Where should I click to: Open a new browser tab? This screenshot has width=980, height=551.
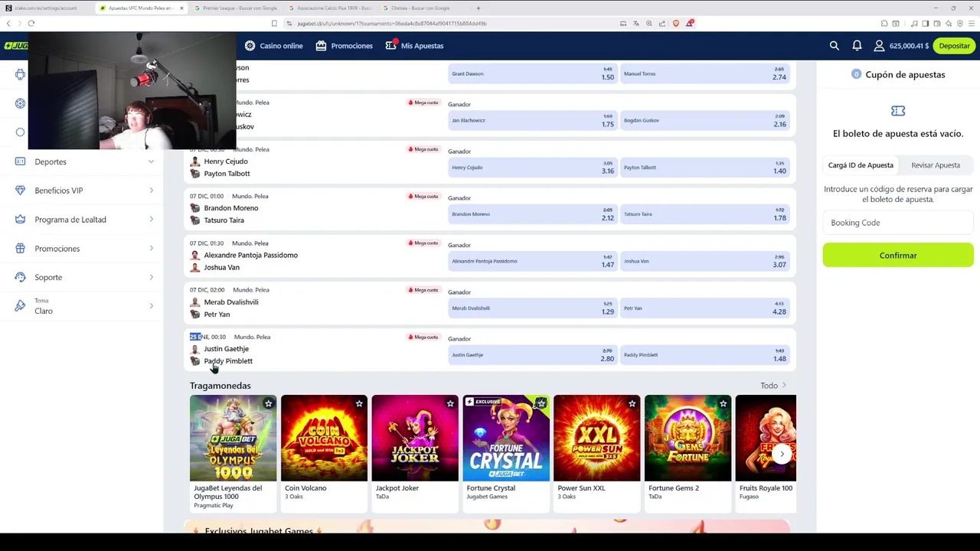[x=478, y=8]
